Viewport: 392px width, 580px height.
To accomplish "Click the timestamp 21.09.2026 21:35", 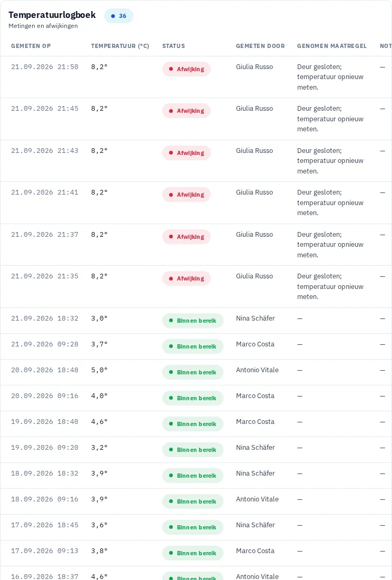I will coord(45,277).
